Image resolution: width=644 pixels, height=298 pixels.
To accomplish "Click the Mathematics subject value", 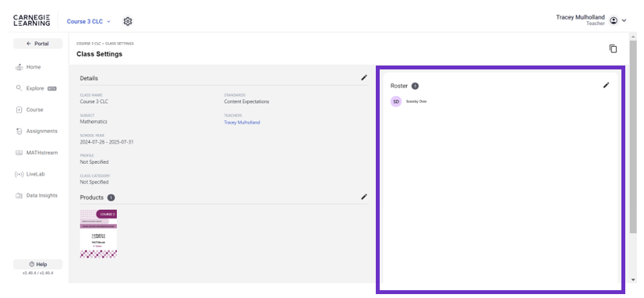I will coord(94,122).
